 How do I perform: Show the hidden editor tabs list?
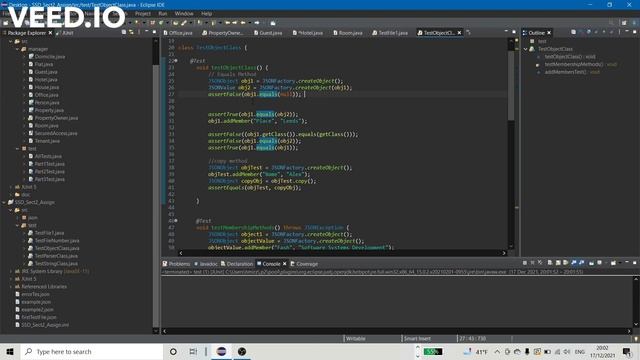pyautogui.click(x=469, y=33)
